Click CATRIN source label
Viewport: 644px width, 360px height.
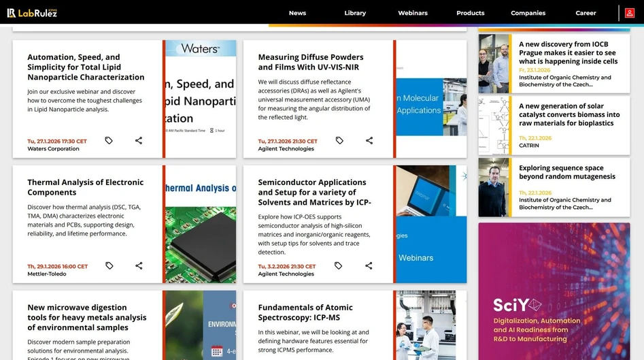pyautogui.click(x=528, y=146)
